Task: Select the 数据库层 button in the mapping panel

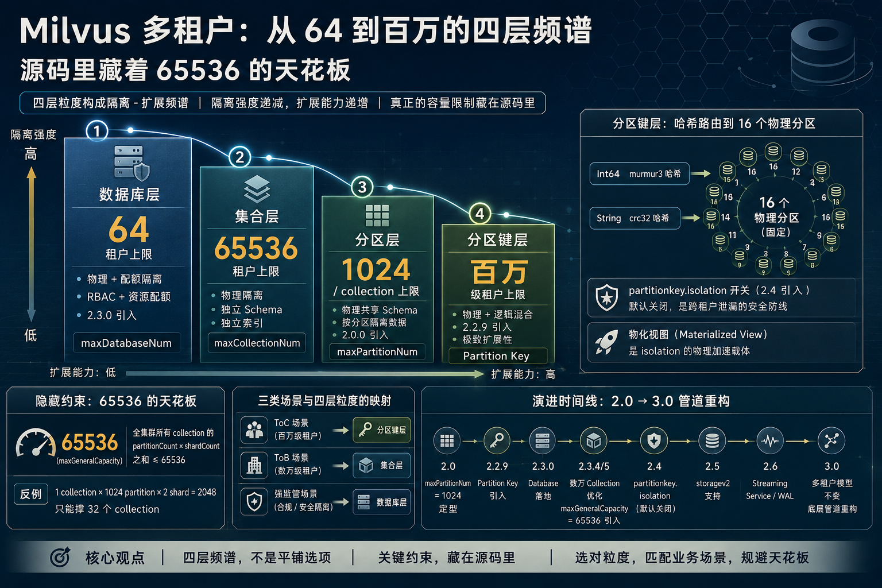Action: 382,502
